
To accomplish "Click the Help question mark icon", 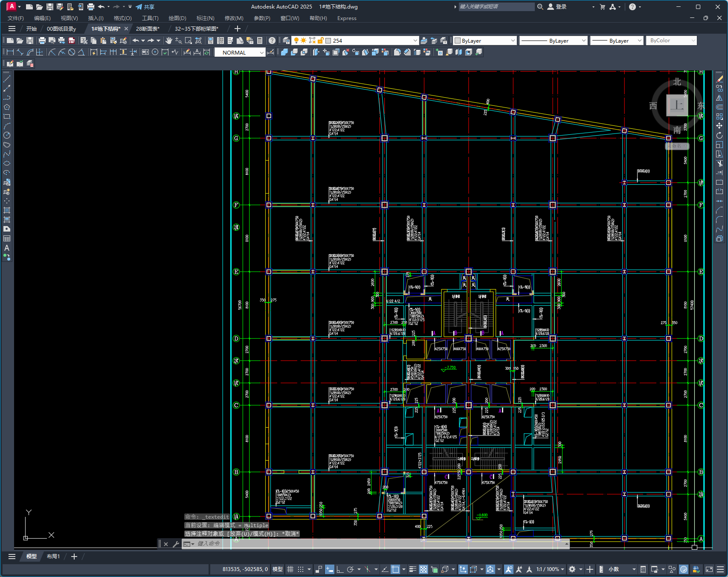I will point(272,41).
